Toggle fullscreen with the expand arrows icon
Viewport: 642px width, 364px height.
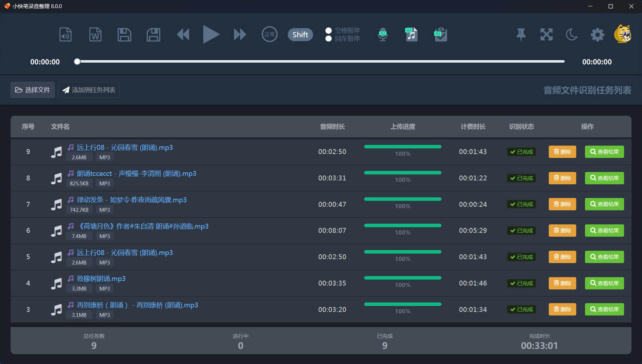[546, 34]
